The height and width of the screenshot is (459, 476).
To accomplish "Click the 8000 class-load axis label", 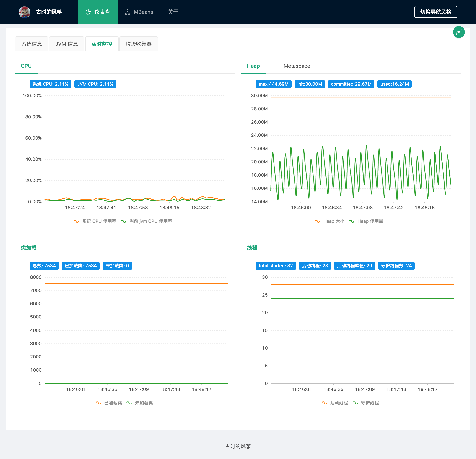I will pyautogui.click(x=36, y=277).
